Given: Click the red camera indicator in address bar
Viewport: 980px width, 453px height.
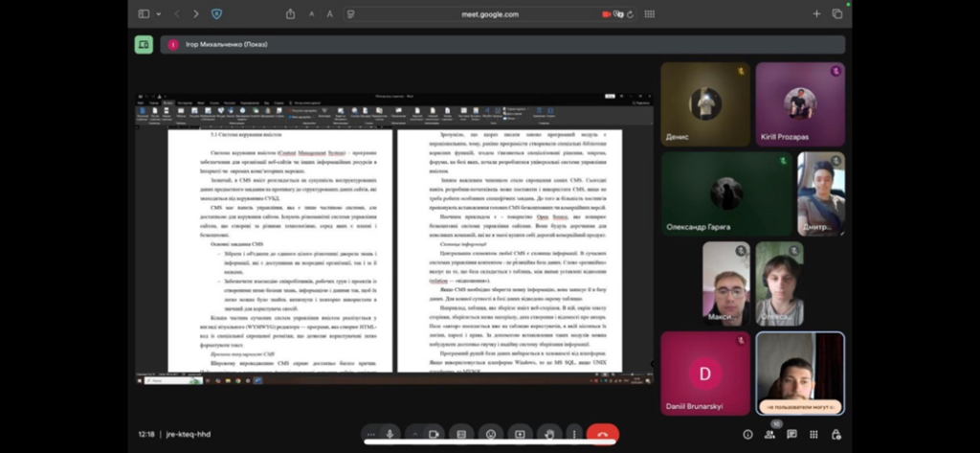Looking at the screenshot, I should coord(606,13).
